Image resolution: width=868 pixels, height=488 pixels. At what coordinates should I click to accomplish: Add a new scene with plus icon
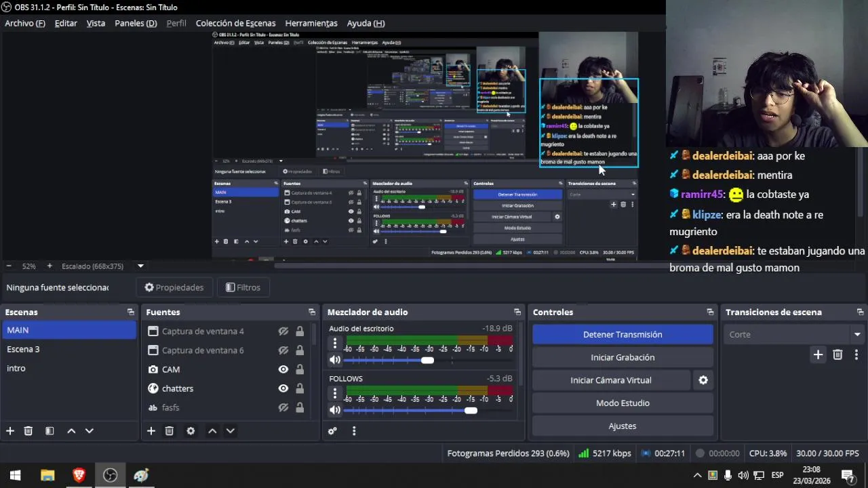click(10, 431)
